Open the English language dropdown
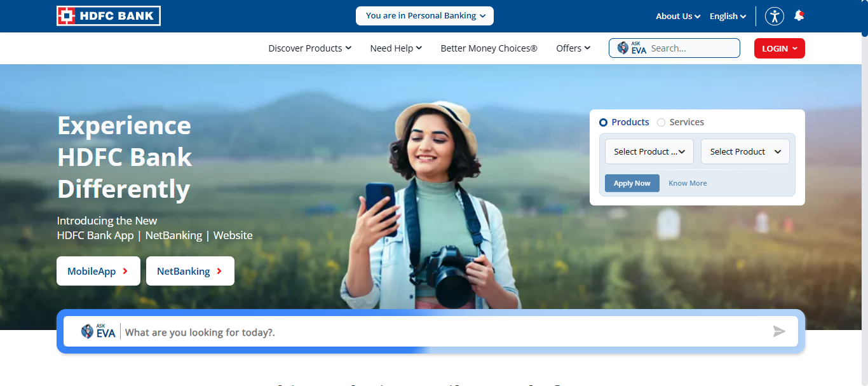This screenshot has height=386, width=868. click(x=728, y=17)
